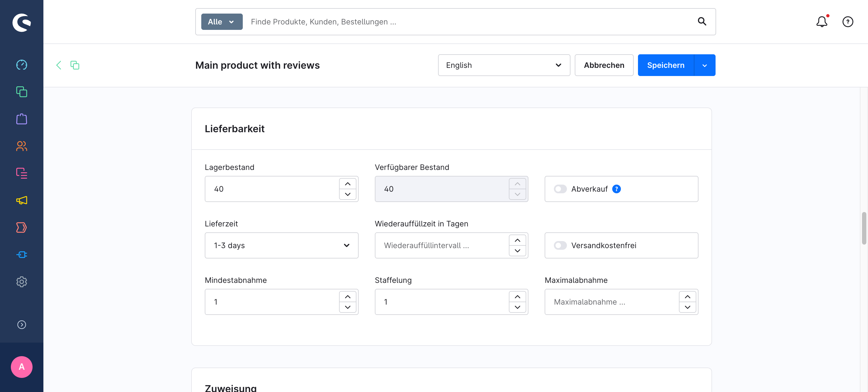Click the search magnifier icon
This screenshot has width=868, height=392.
click(x=702, y=22)
